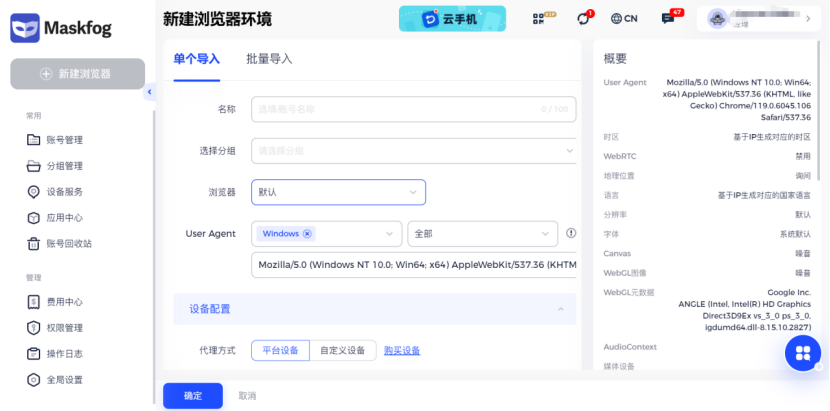The image size is (830, 411).
Task: Click the info icon beside User Agent
Action: pyautogui.click(x=571, y=233)
